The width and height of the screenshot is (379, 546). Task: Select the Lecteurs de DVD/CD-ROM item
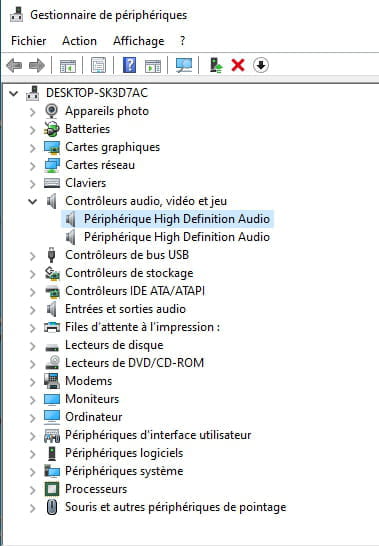pos(134,363)
